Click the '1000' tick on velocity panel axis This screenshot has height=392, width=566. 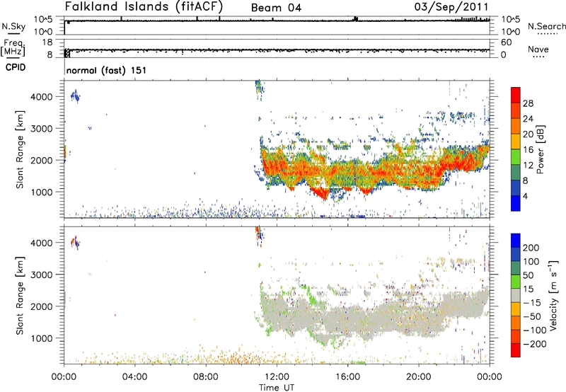[x=42, y=338]
